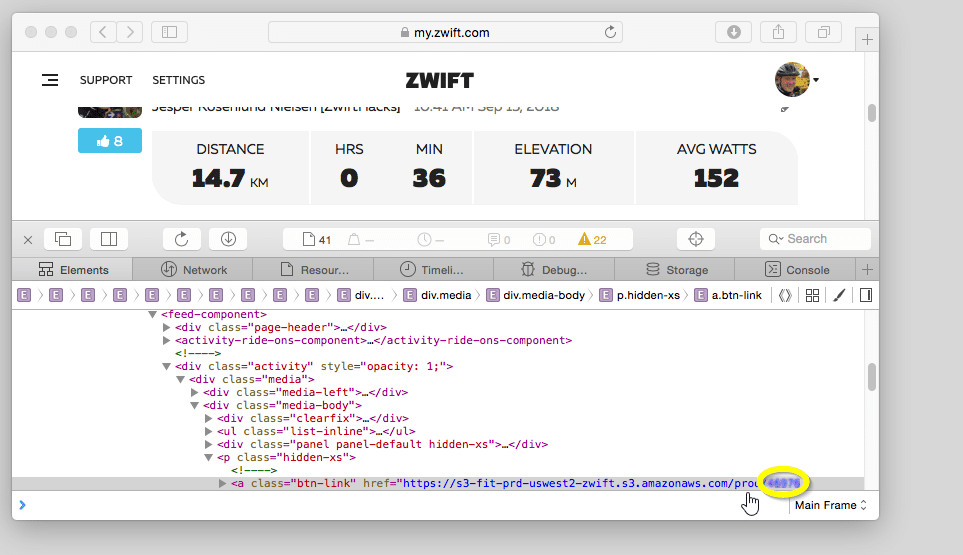
Task: Switch to the Network tab
Action: pyautogui.click(x=193, y=270)
